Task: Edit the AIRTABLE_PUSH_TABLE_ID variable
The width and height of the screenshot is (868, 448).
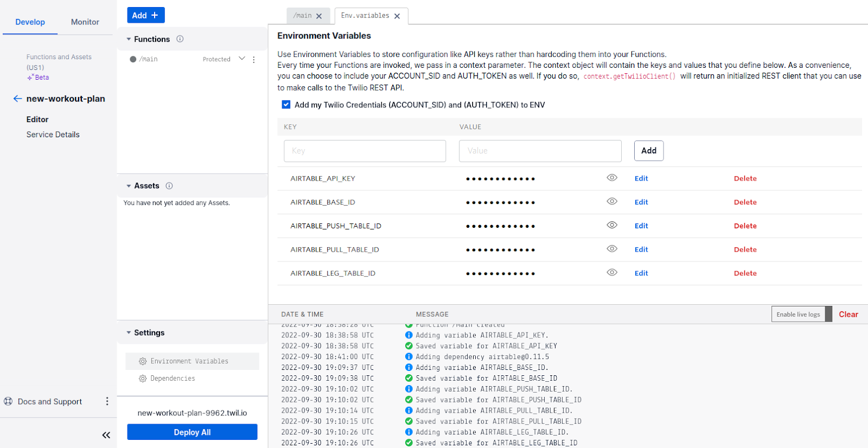Action: tap(641, 226)
